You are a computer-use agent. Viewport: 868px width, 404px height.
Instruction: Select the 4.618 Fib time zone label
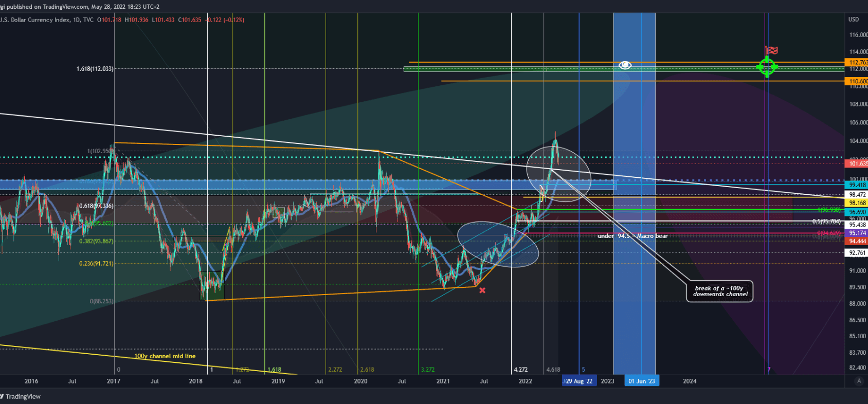553,370
